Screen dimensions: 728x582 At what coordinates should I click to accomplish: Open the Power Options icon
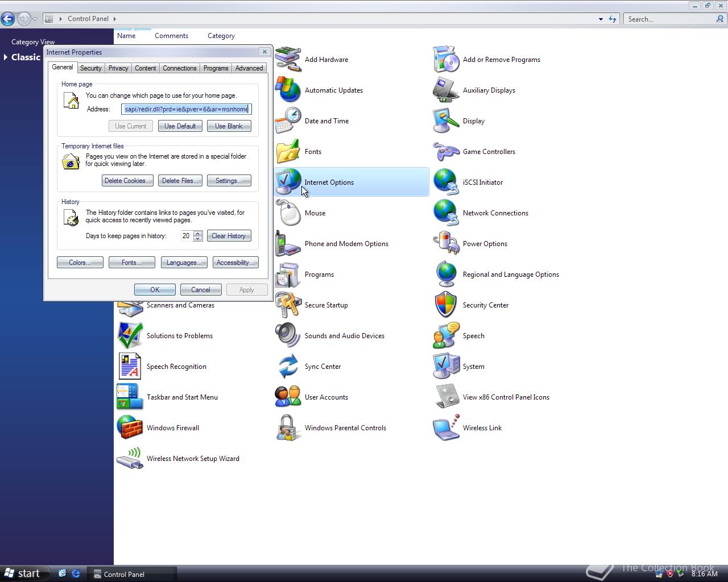(x=446, y=243)
